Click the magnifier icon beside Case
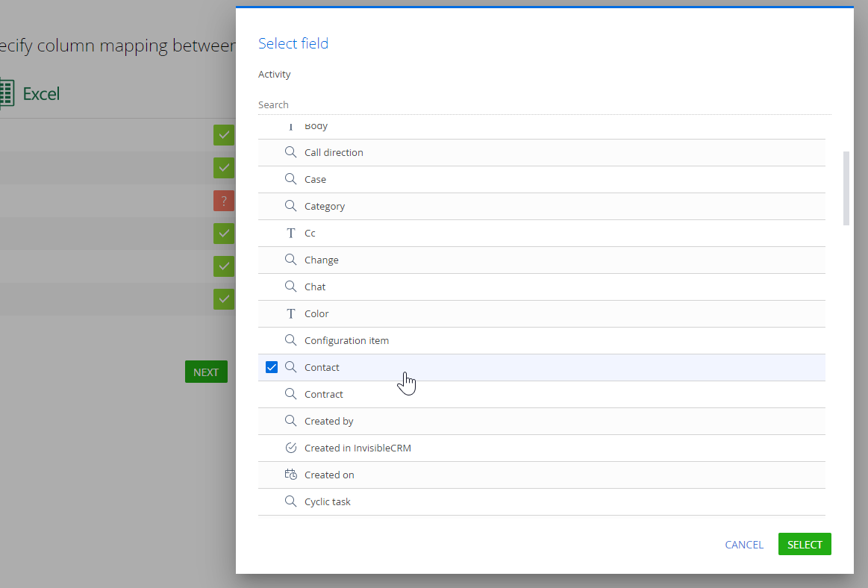The width and height of the screenshot is (868, 588). click(290, 179)
